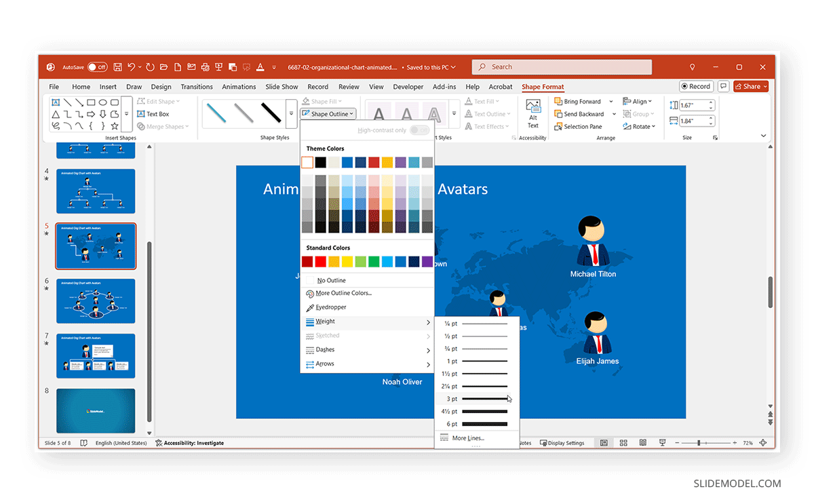Open the Shape Format tab

[x=543, y=87]
